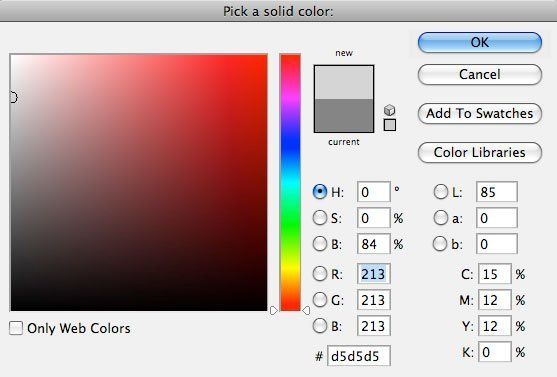The width and height of the screenshot is (557, 377).
Task: Enable Only Web Colors checkbox
Action: point(16,328)
